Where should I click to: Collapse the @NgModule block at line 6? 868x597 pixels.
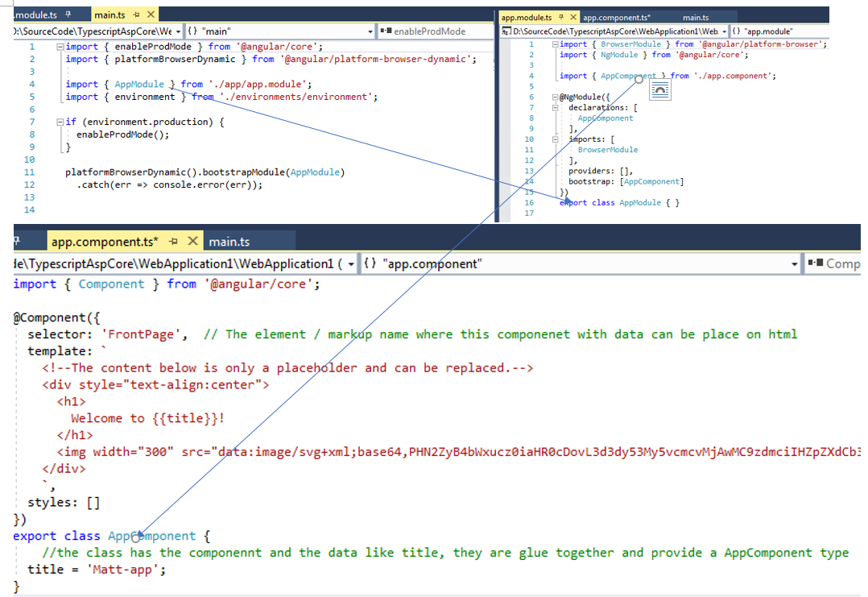coord(555,97)
